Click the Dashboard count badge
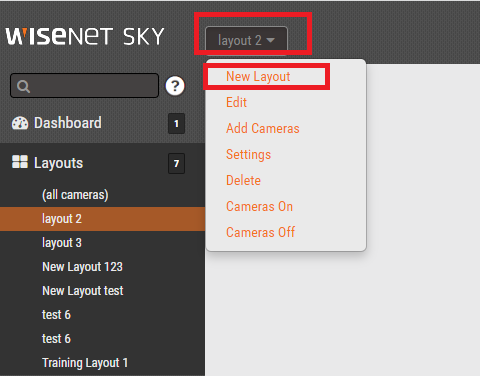This screenshot has height=376, width=480. click(176, 124)
